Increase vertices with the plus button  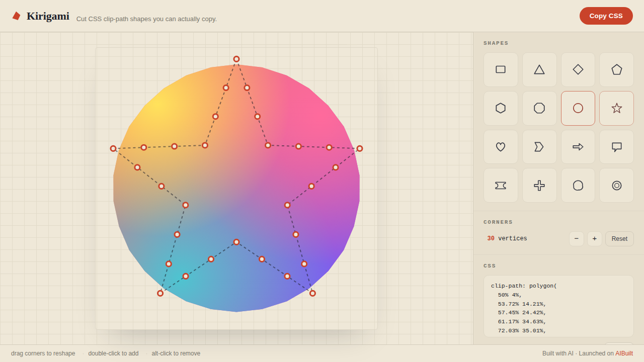(x=595, y=239)
